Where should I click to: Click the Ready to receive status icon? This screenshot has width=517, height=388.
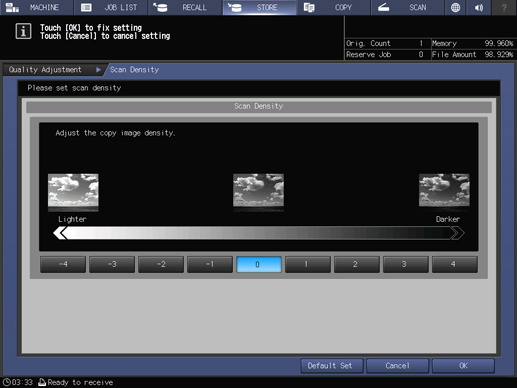pos(42,382)
